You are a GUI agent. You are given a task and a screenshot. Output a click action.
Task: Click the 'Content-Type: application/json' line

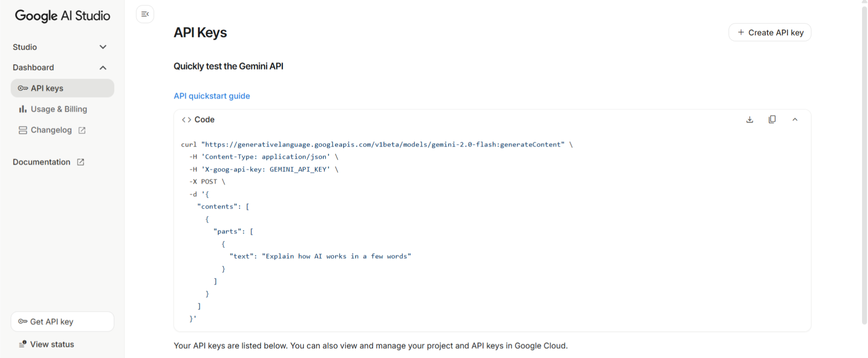coord(264,157)
